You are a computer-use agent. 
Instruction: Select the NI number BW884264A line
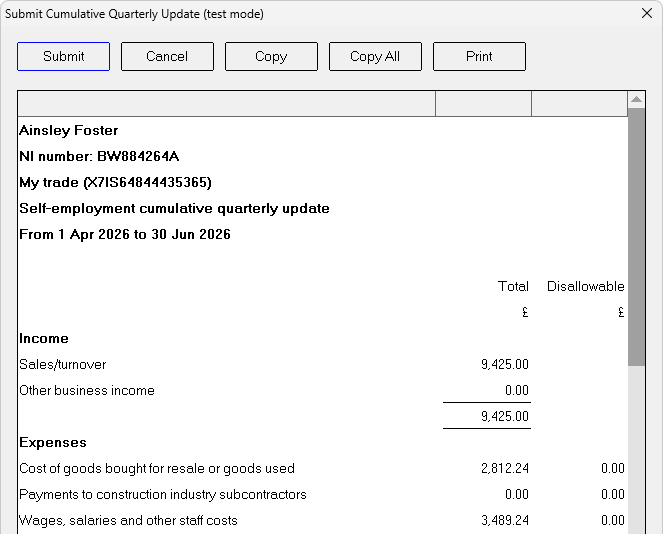tap(99, 156)
